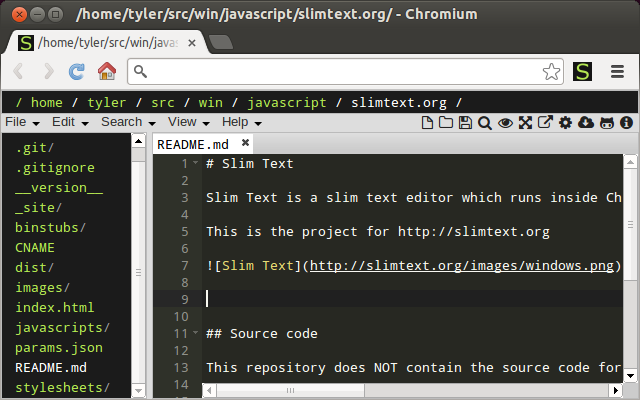
Task: Open the javascripts/ folder in sidebar
Action: [62, 328]
